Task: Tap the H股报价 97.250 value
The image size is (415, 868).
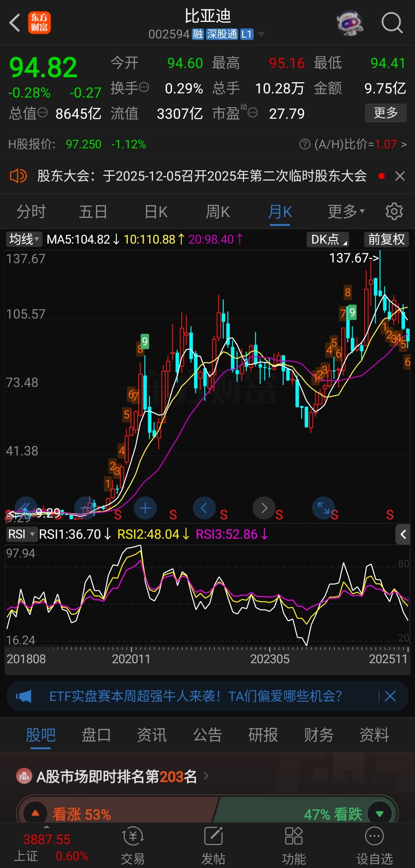Action: pos(83,144)
